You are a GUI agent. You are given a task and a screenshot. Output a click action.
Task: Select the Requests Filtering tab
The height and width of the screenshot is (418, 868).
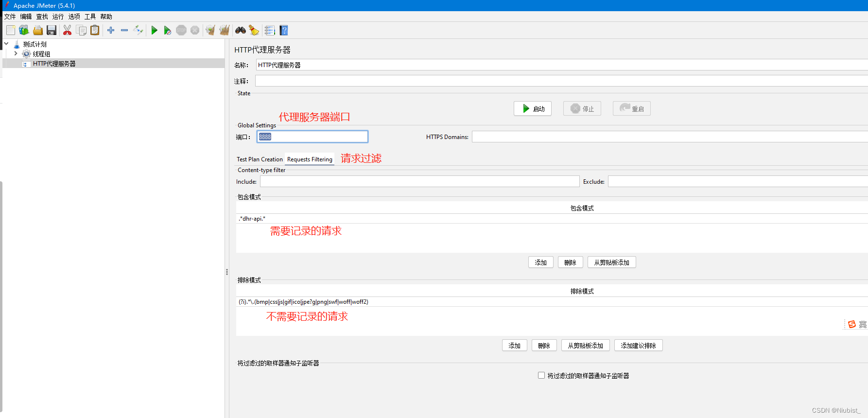(x=310, y=159)
